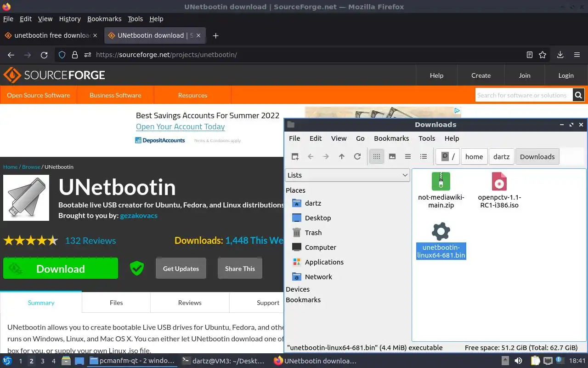588x368 pixels.
Task: Click Firefox address bar
Action: [x=303, y=55]
